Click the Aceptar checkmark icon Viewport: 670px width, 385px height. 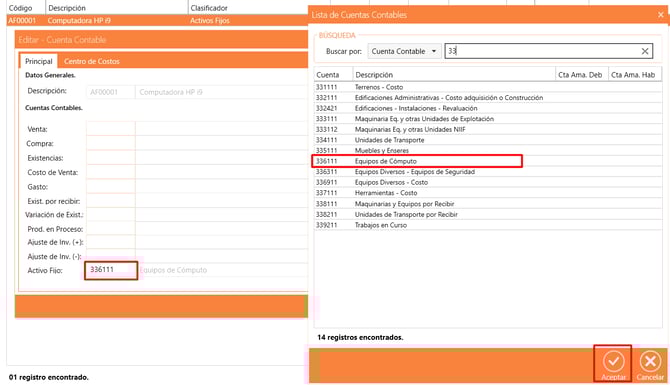[613, 361]
